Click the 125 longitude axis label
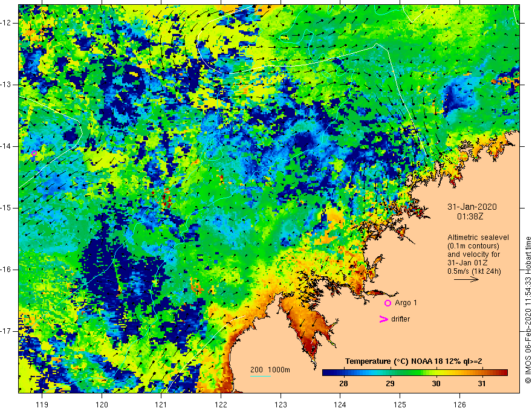 [x=400, y=404]
